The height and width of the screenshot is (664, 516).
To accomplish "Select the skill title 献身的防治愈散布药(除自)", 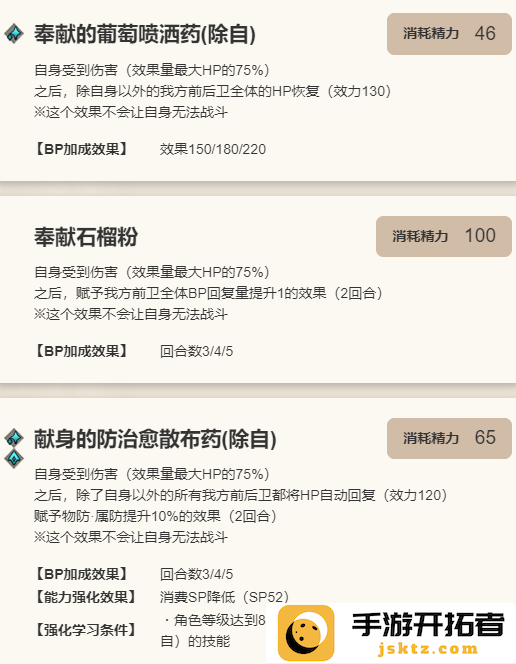I will [155, 439].
